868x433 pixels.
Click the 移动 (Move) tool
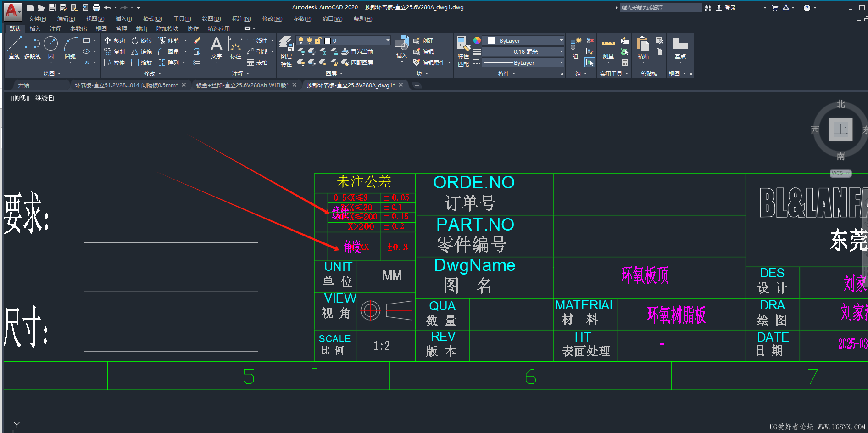(x=114, y=40)
